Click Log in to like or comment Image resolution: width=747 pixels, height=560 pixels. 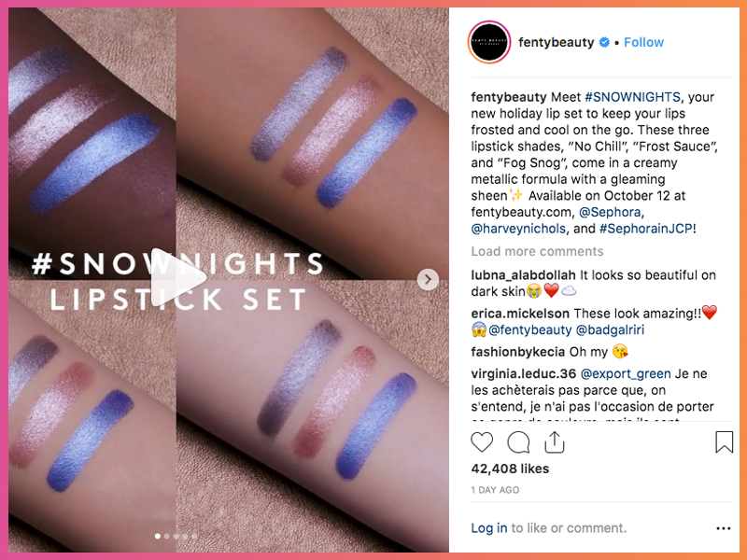[488, 528]
